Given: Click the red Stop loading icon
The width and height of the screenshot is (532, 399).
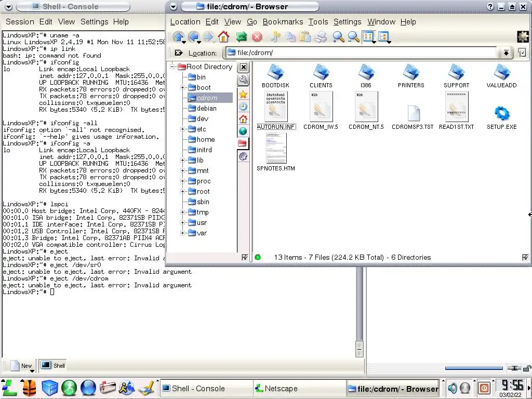Looking at the screenshot, I should [x=257, y=37].
